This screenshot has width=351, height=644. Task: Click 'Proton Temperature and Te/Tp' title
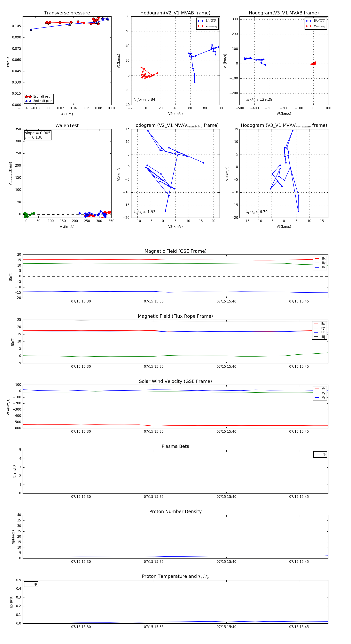pyautogui.click(x=175, y=576)
